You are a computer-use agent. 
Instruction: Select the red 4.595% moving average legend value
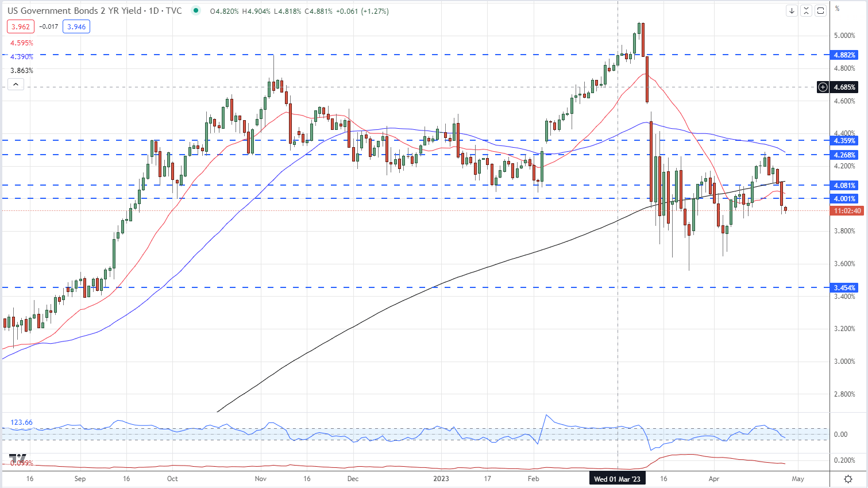coord(22,43)
